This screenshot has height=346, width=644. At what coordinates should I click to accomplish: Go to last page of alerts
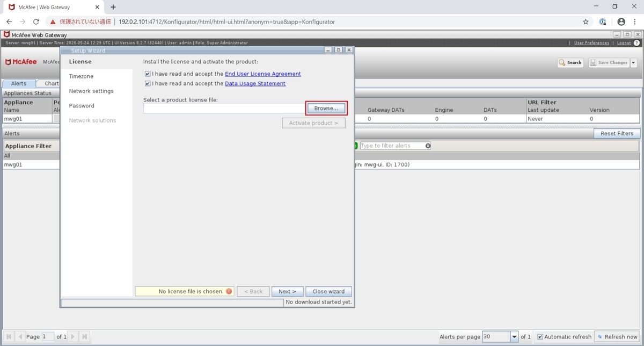click(x=84, y=336)
